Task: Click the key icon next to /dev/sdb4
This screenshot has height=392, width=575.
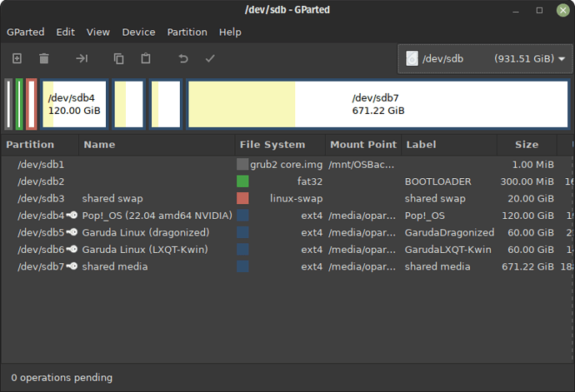Action: pyautogui.click(x=72, y=215)
